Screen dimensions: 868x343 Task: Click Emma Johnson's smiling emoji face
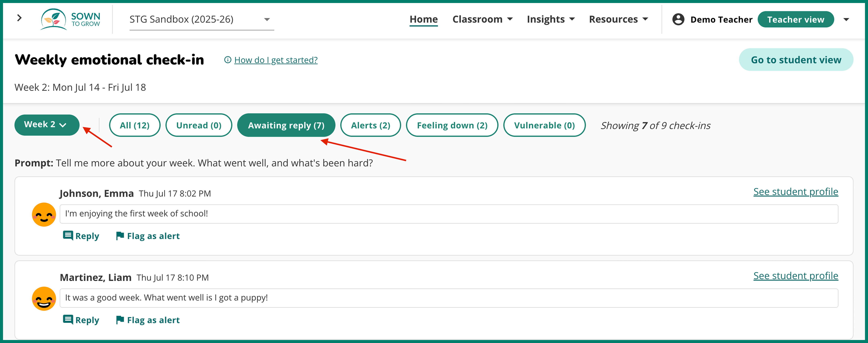click(44, 215)
